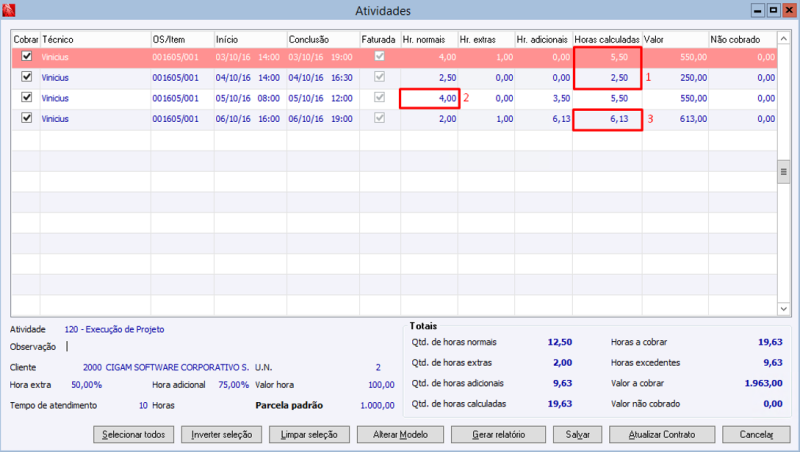Screen dimensions: 800x452
Task: Click Faturada checkbox in 03/10/16 row
Action: click(x=380, y=56)
